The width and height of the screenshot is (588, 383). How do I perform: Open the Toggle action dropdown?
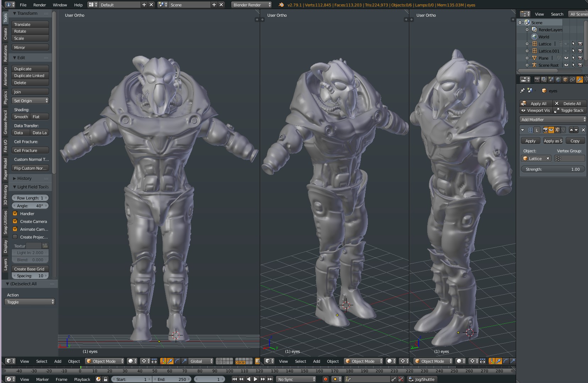pos(30,302)
